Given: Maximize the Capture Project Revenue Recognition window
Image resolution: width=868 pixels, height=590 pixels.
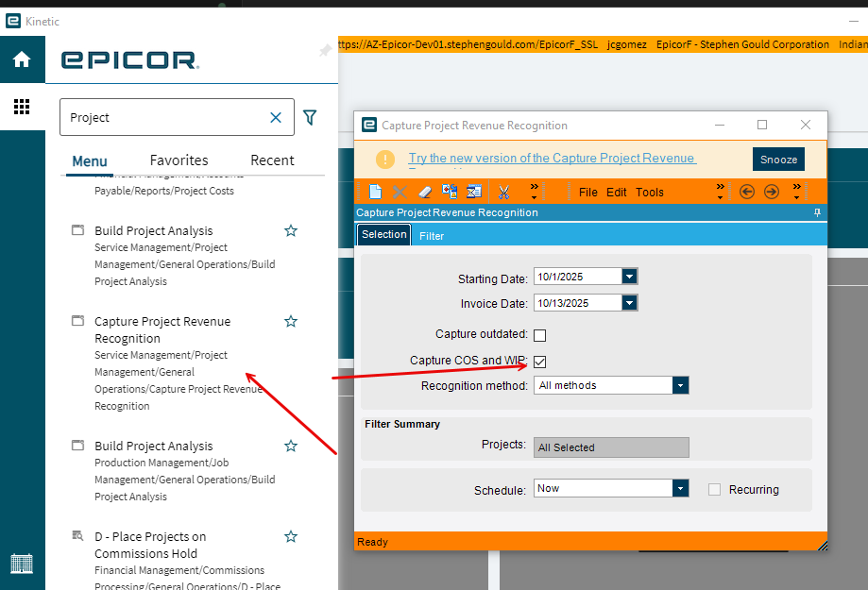Looking at the screenshot, I should (762, 126).
